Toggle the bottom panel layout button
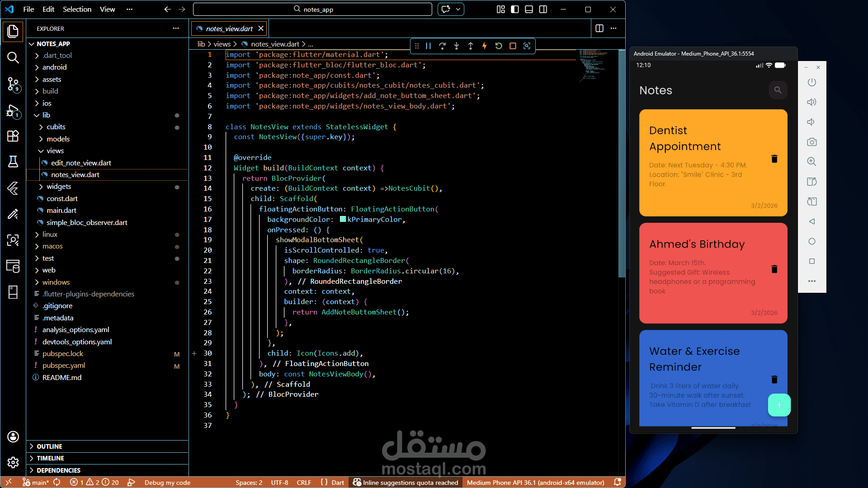This screenshot has height=488, width=868. tap(529, 9)
